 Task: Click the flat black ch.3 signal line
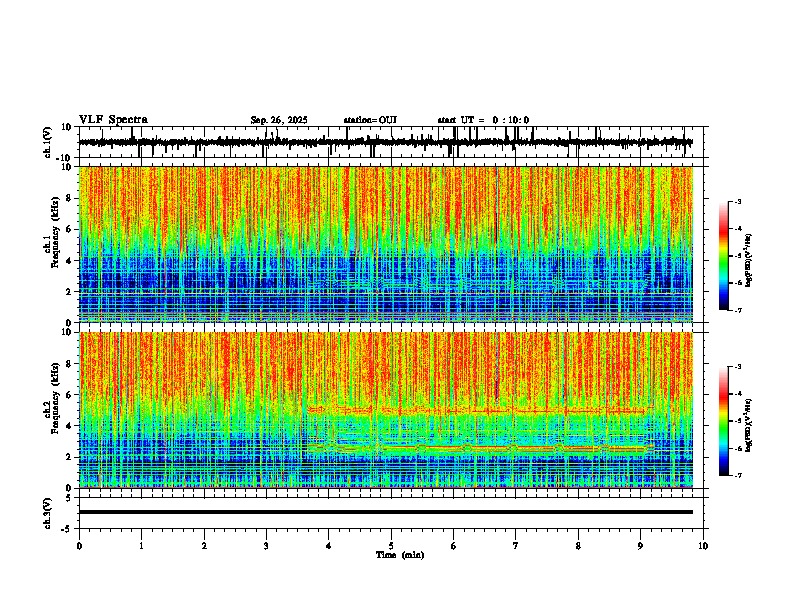coord(386,512)
